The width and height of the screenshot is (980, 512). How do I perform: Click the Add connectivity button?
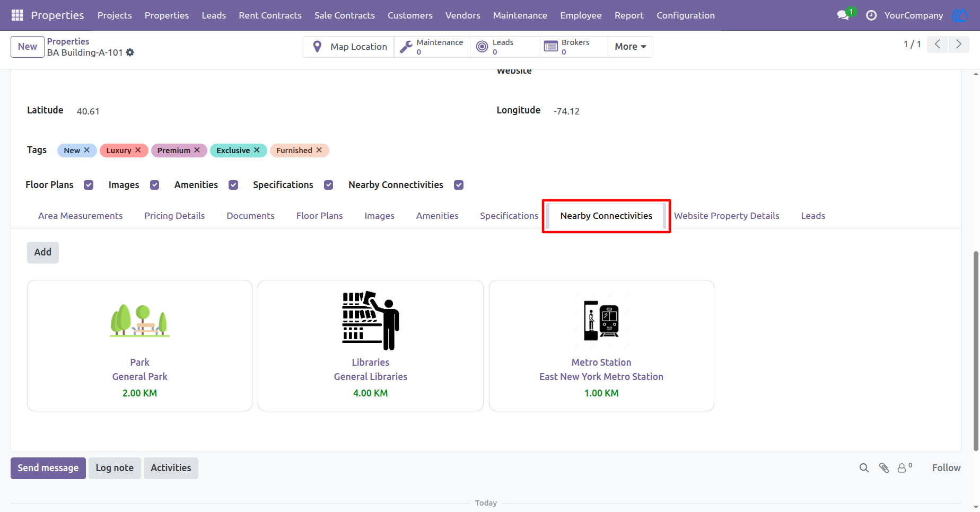[43, 252]
